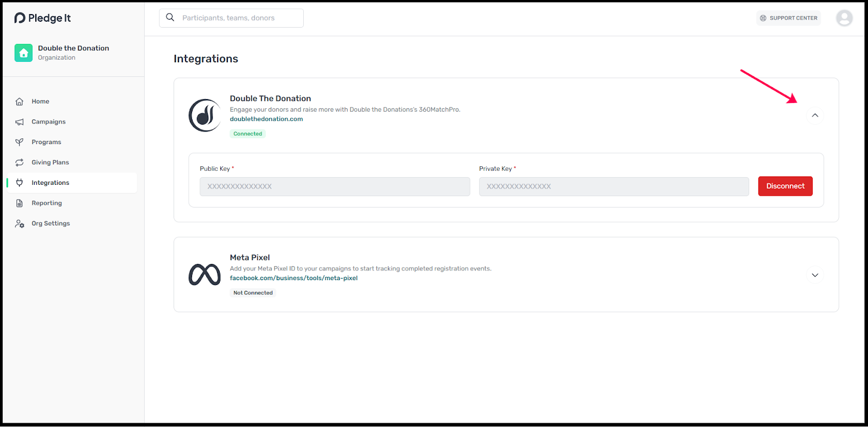Select Integrations in the sidebar
Image resolution: width=868 pixels, height=427 pixels.
coord(72,183)
